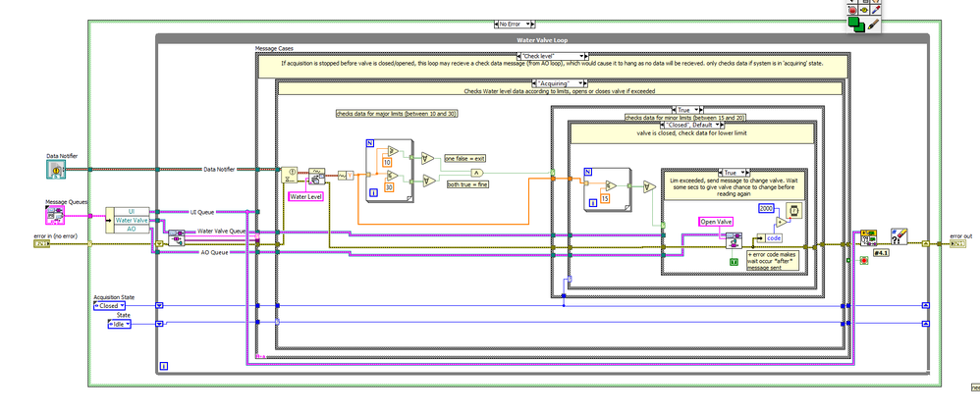Image resolution: width=980 pixels, height=414 pixels.
Task: Select the Release Queue function labeled #4.1
Action: pyautogui.click(x=869, y=238)
